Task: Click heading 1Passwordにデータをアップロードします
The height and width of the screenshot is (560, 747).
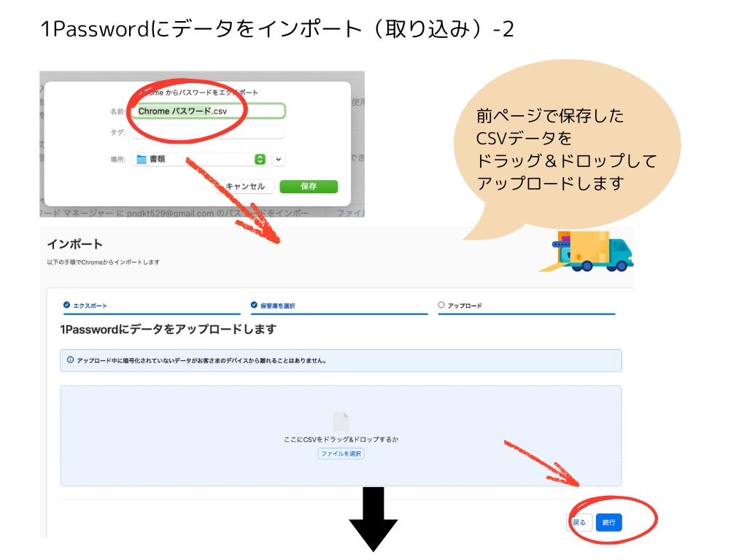Action: tap(169, 330)
